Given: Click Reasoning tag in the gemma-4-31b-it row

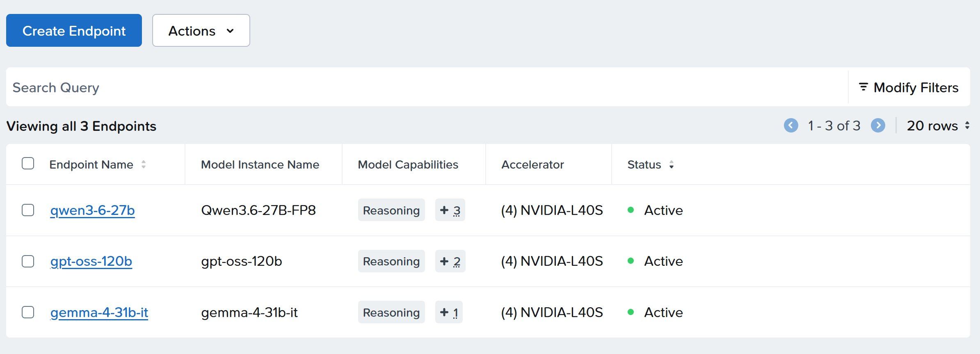Looking at the screenshot, I should click(391, 312).
